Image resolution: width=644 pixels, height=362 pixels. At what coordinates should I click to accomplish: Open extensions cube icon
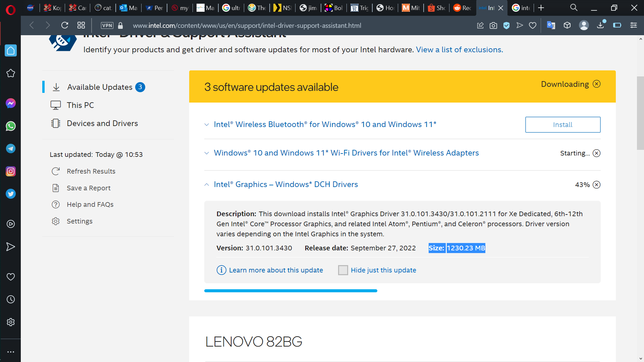tap(567, 25)
